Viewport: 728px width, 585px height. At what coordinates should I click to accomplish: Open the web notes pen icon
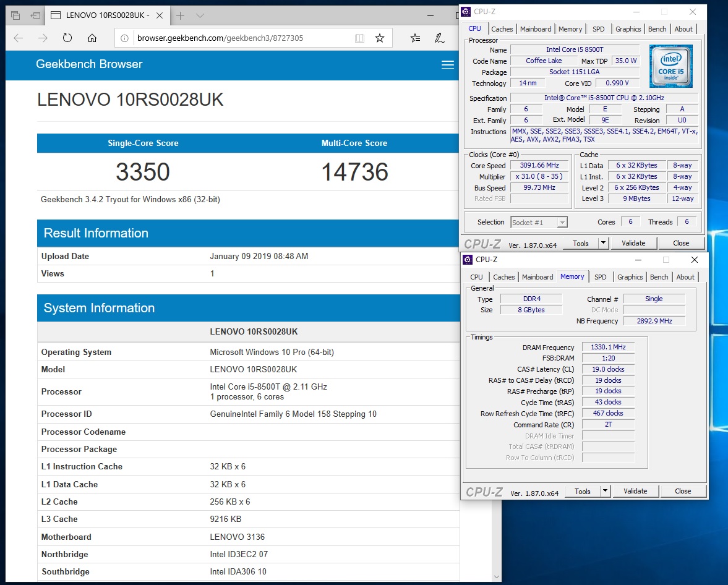point(439,38)
